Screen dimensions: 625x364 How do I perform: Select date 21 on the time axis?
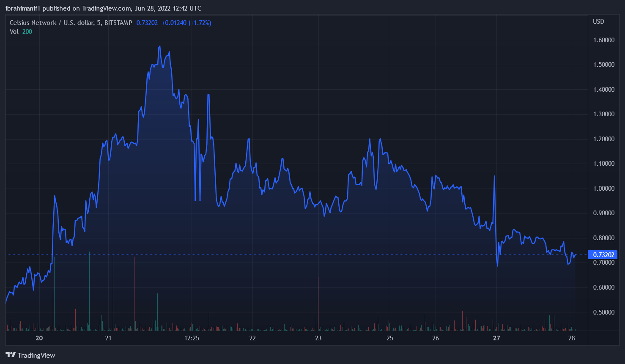[x=108, y=338]
